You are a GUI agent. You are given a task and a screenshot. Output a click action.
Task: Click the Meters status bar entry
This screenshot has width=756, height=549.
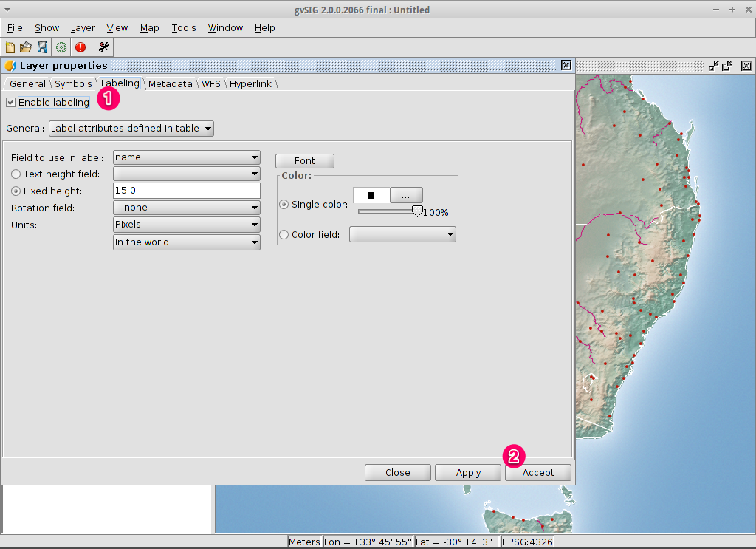click(x=304, y=542)
